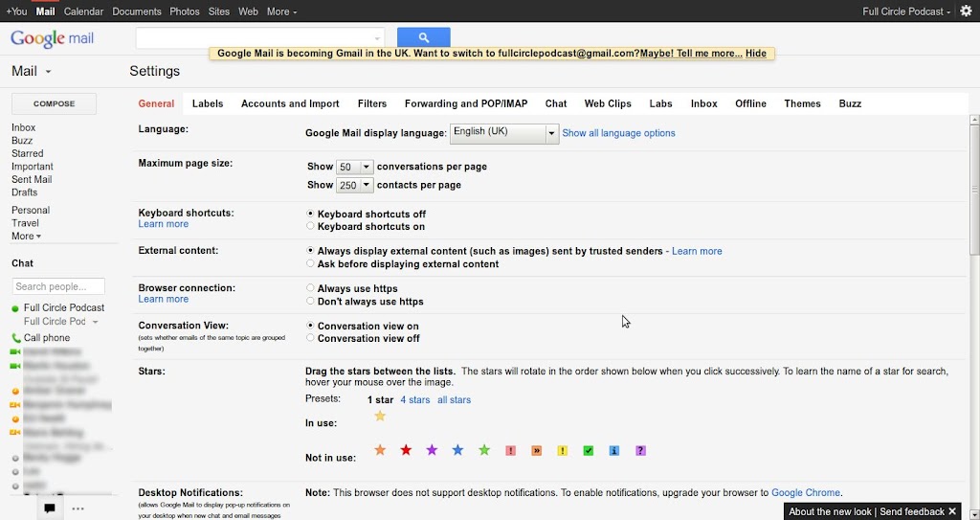Switch to the Themes tab

pos(803,103)
